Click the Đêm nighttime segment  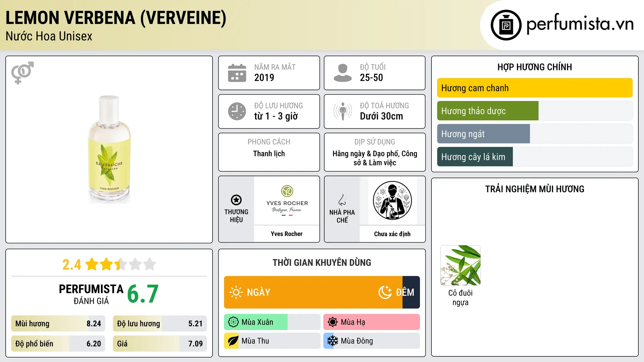point(411,292)
